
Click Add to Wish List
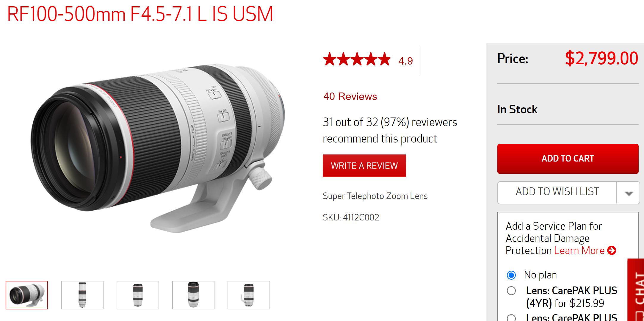click(557, 192)
